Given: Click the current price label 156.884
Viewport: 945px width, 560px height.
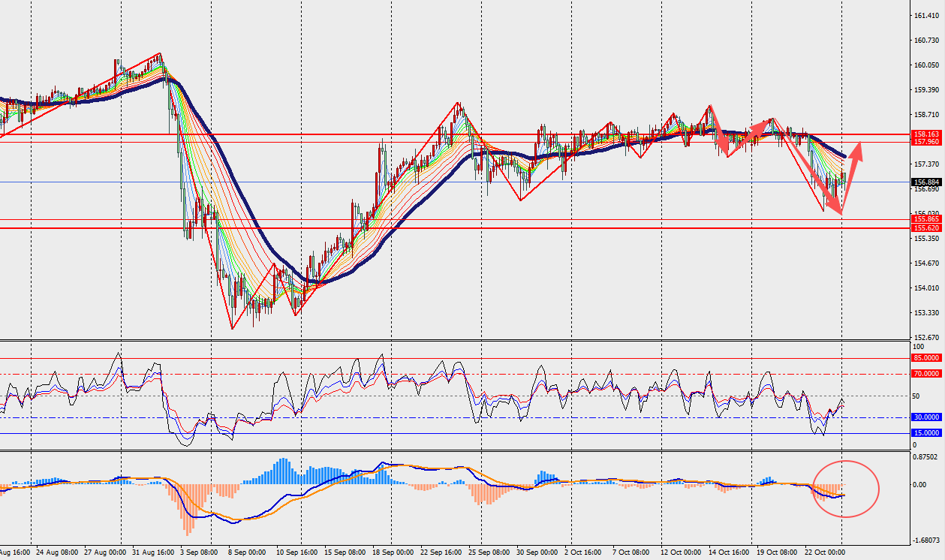Looking at the screenshot, I should [x=926, y=182].
